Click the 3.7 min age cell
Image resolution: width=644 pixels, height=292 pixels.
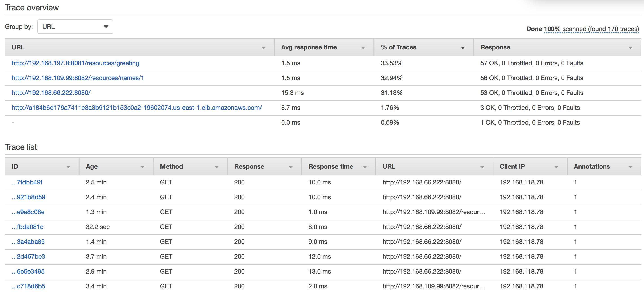(x=96, y=256)
